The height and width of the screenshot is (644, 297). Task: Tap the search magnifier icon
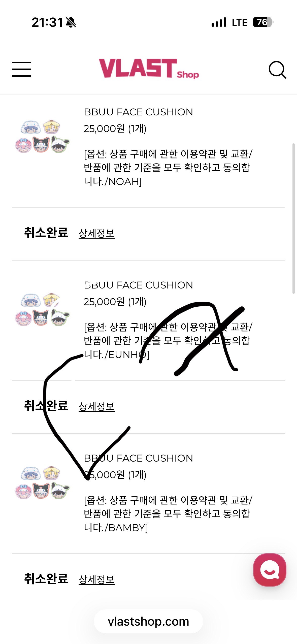tap(277, 70)
